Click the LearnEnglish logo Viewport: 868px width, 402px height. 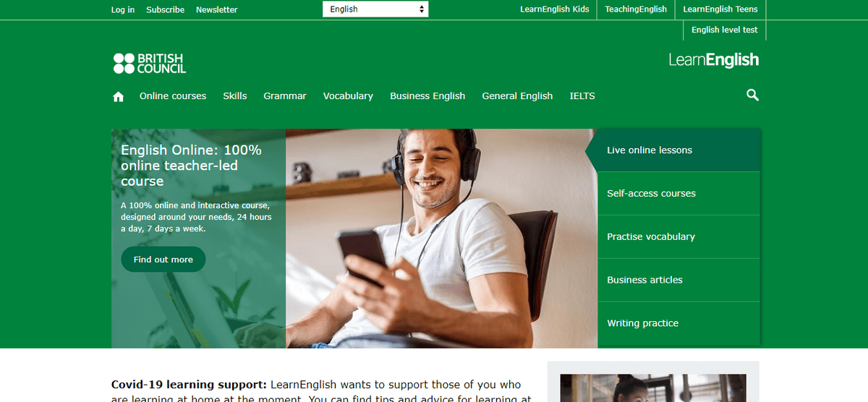tap(714, 60)
